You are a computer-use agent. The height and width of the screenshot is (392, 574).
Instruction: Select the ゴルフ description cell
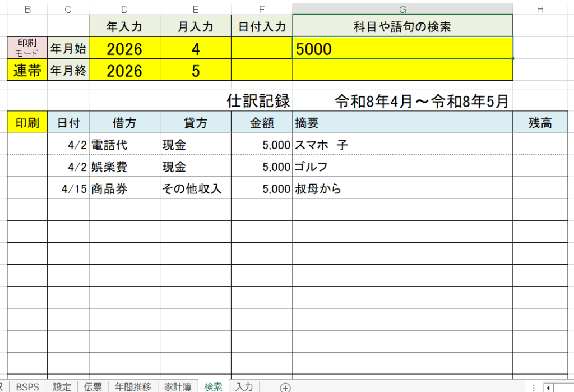[402, 167]
